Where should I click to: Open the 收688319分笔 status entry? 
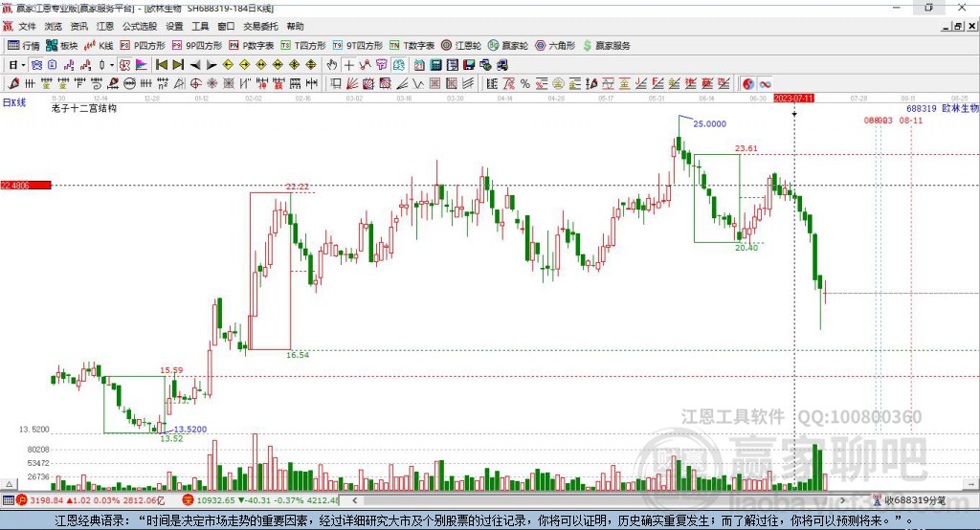point(910,500)
